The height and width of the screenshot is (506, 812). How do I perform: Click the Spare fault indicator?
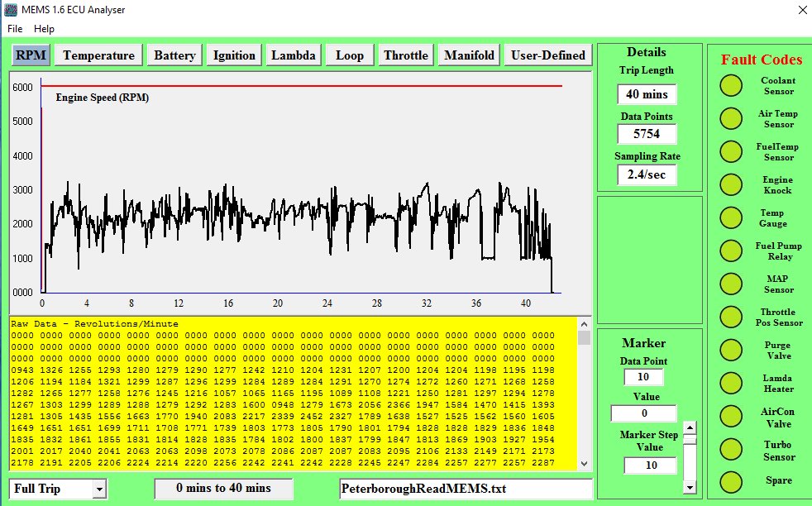coord(731,482)
